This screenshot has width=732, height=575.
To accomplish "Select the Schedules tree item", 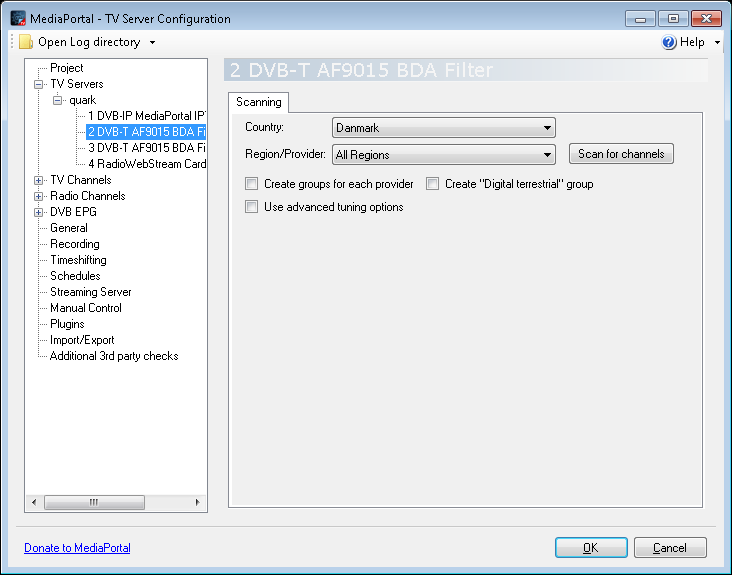I will pos(75,276).
